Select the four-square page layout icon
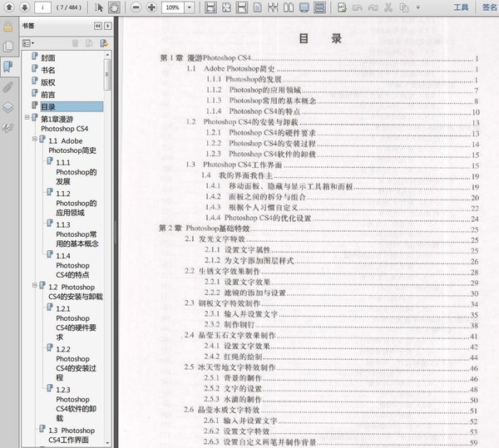 pos(273,7)
